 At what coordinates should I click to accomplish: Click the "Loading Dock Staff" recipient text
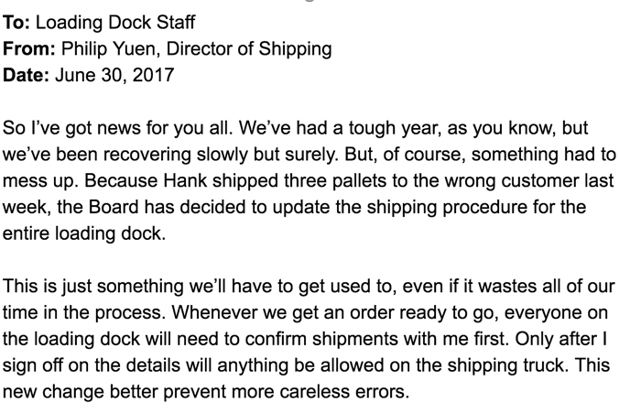point(115,23)
